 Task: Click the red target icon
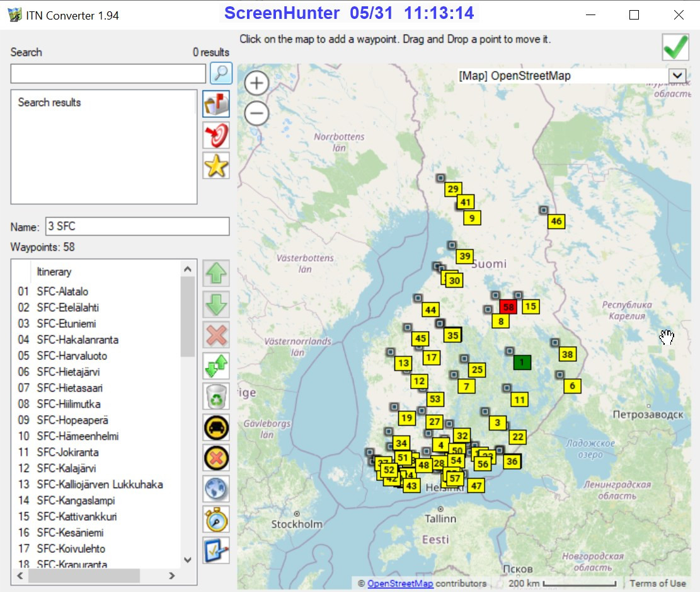pyautogui.click(x=215, y=135)
